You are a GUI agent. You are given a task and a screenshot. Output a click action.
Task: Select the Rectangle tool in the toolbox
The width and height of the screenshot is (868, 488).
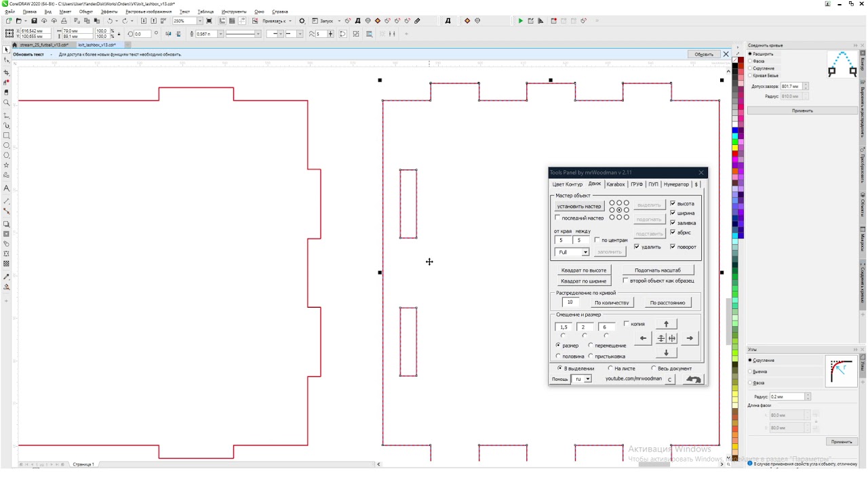[x=7, y=136]
